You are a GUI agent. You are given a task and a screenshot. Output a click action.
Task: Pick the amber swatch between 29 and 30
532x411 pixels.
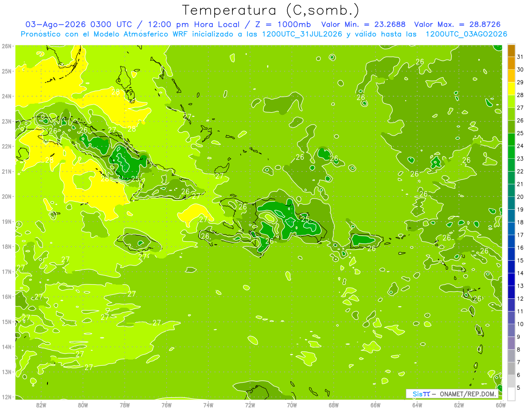[511, 76]
